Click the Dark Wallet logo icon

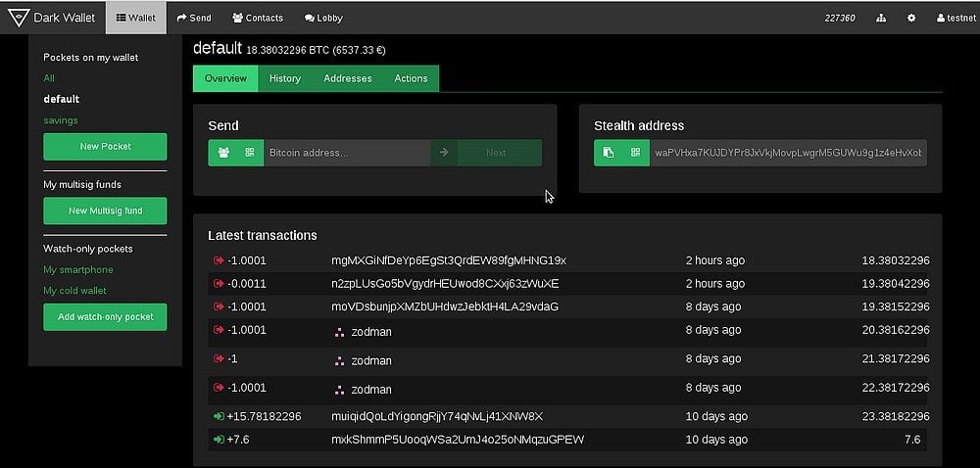(x=18, y=18)
